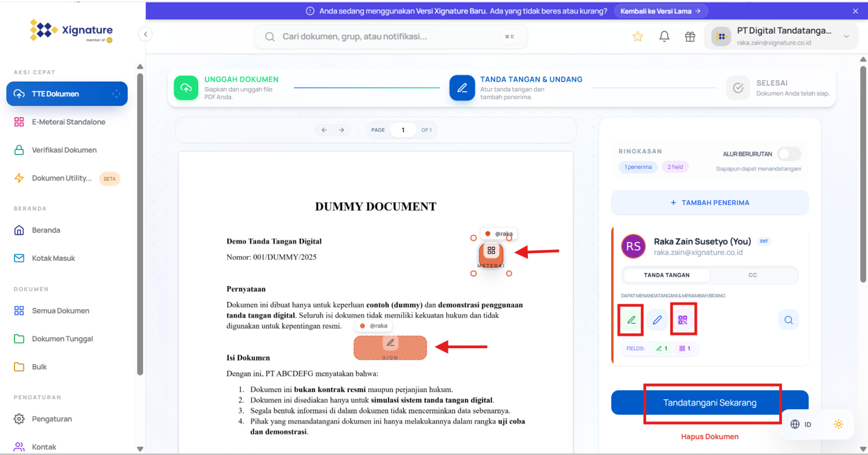The width and height of the screenshot is (868, 455).
Task: Click the Beranda home icon
Action: 19,230
